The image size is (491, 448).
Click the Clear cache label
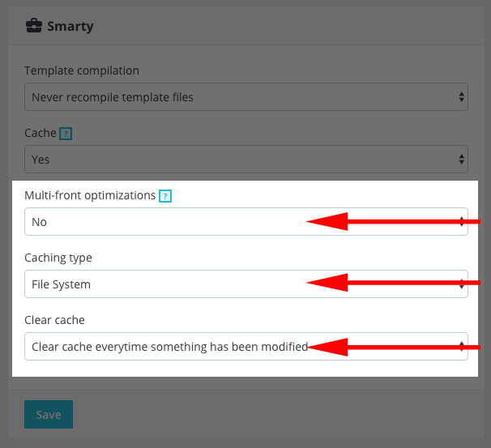click(x=54, y=320)
